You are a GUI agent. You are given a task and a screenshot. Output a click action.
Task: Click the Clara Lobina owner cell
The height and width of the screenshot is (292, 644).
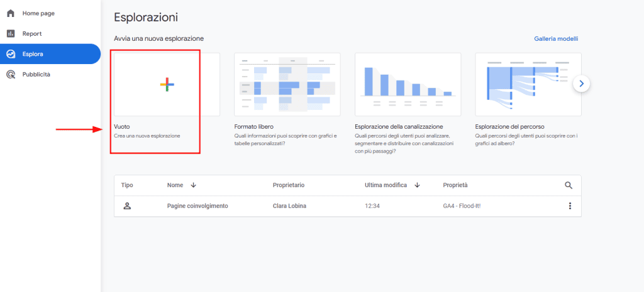click(x=289, y=206)
